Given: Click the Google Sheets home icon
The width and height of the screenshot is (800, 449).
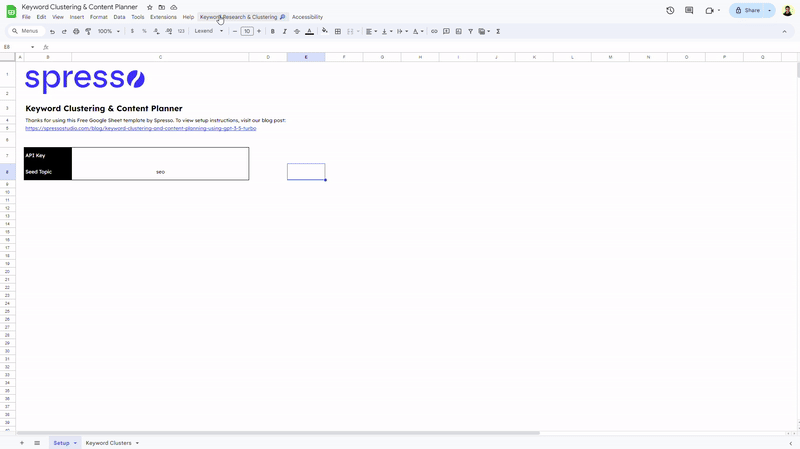Looking at the screenshot, I should (11, 11).
